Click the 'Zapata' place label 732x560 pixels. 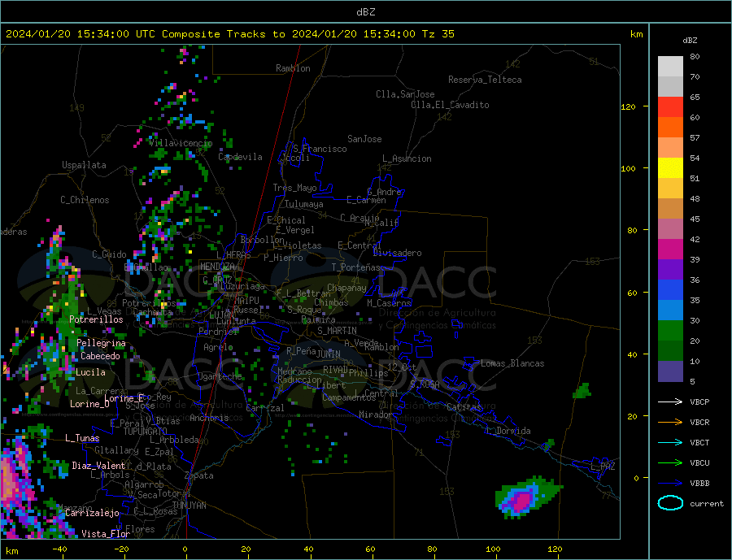click(x=199, y=476)
